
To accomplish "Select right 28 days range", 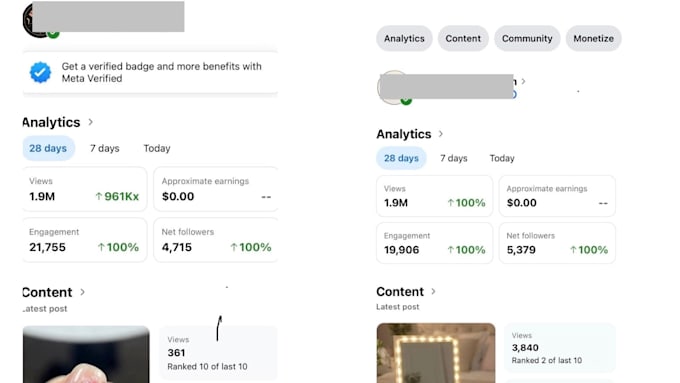I will (x=401, y=158).
